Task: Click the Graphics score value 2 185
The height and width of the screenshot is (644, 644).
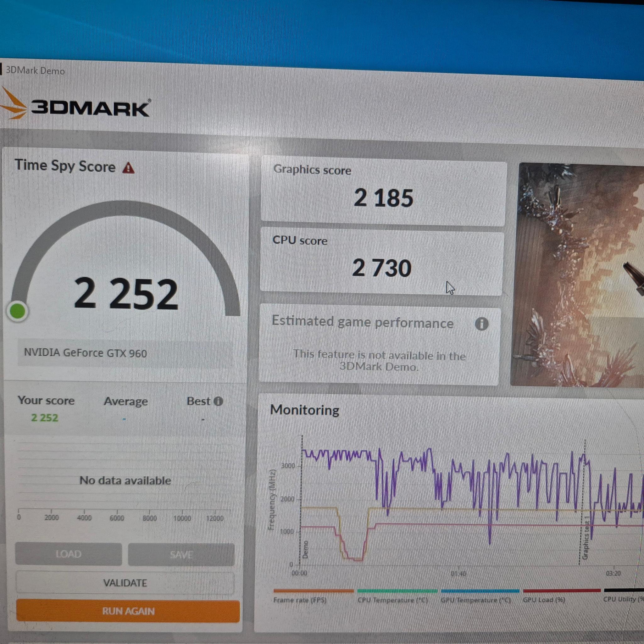Action: click(383, 198)
